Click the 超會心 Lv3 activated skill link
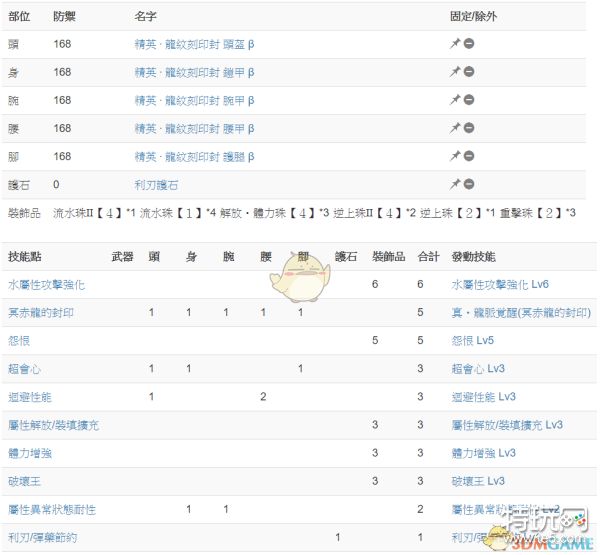 (477, 369)
